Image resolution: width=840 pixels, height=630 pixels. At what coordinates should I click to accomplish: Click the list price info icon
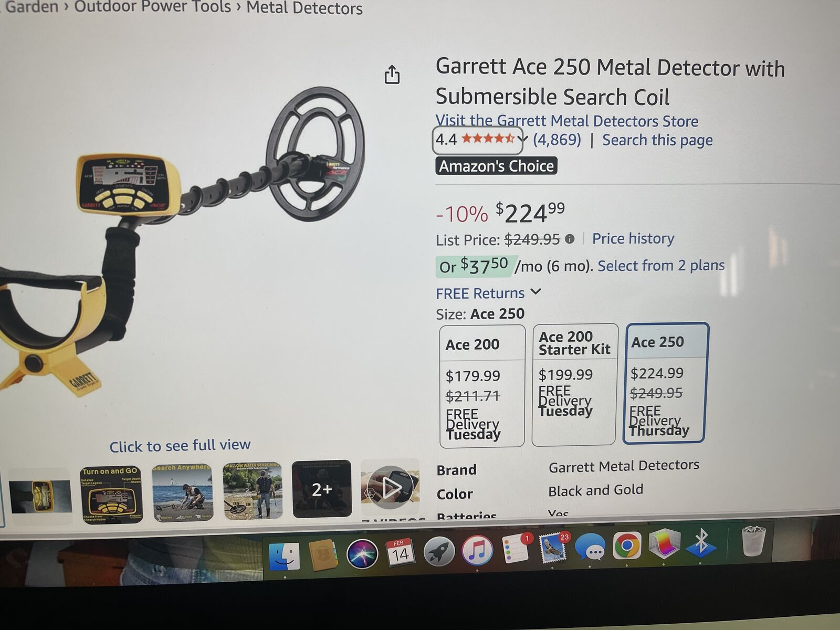tap(570, 239)
